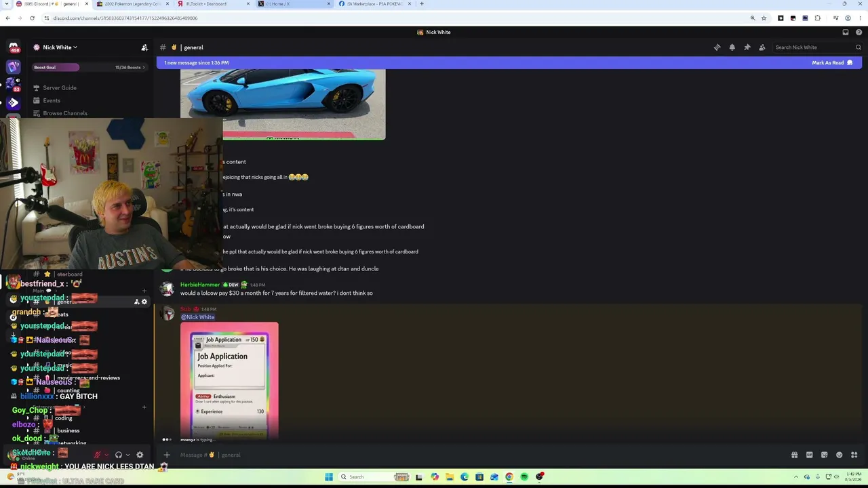Reload the page
The image size is (868, 488).
pyautogui.click(x=32, y=18)
